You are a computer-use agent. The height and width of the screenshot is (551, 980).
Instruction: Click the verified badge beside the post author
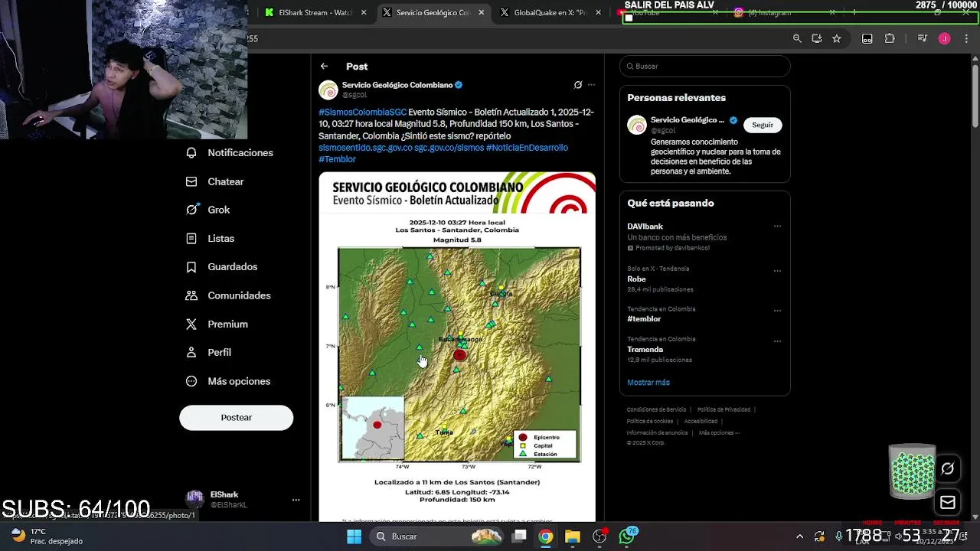tap(459, 85)
